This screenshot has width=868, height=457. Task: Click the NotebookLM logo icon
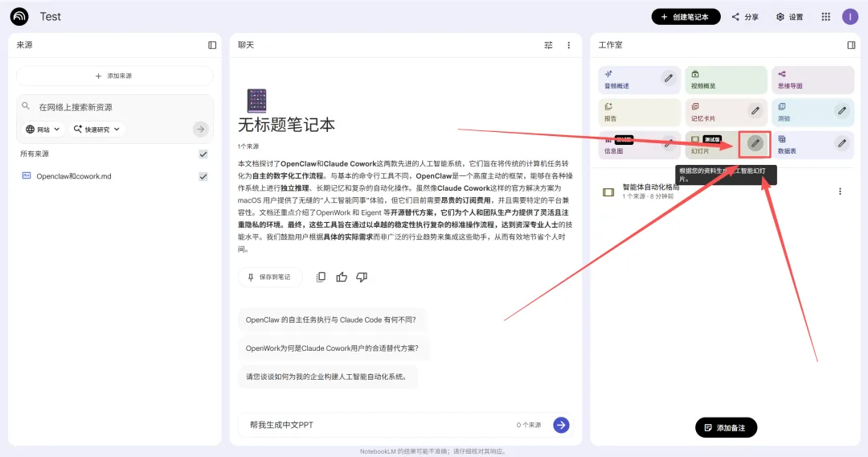click(x=19, y=17)
